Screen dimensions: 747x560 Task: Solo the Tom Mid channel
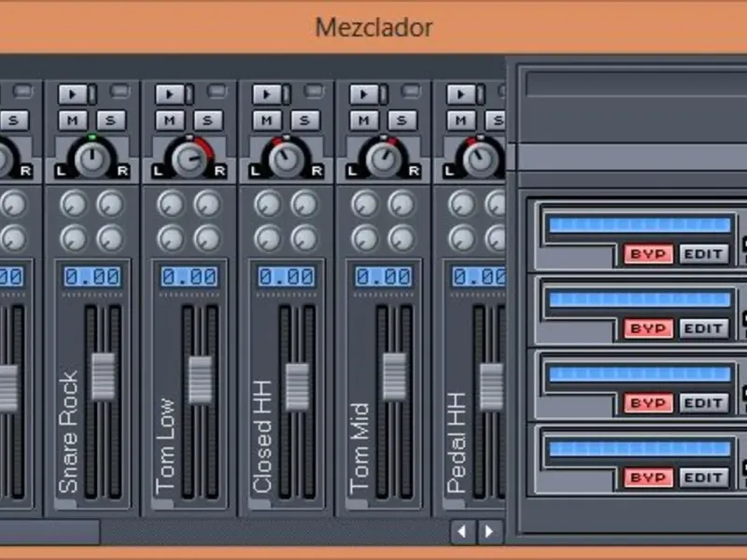[x=402, y=120]
